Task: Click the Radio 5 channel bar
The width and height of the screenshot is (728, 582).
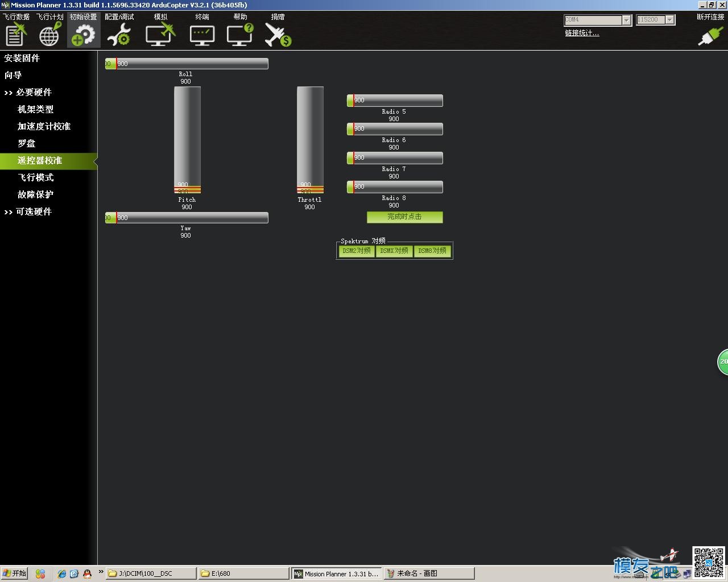Action: tap(395, 101)
